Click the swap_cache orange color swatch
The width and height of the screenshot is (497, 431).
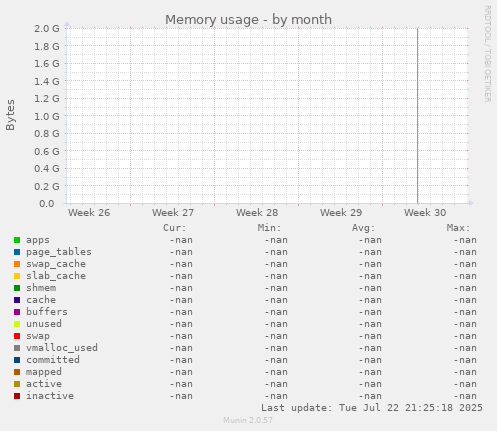(x=17, y=264)
